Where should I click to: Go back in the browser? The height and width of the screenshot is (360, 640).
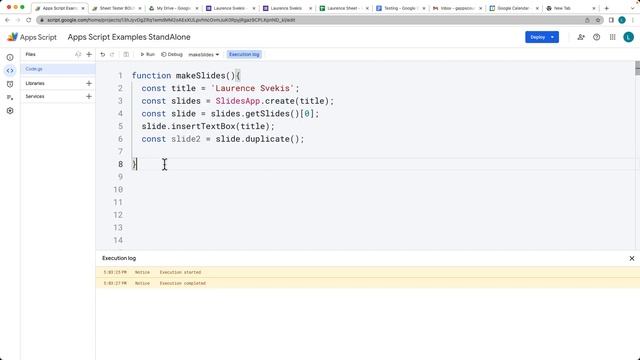coord(7,20)
